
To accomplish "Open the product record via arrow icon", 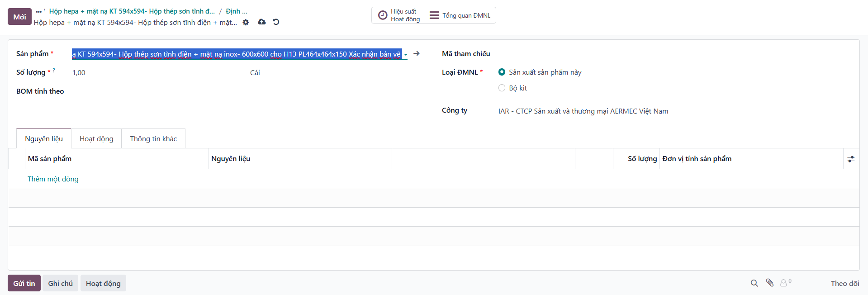I will (417, 53).
